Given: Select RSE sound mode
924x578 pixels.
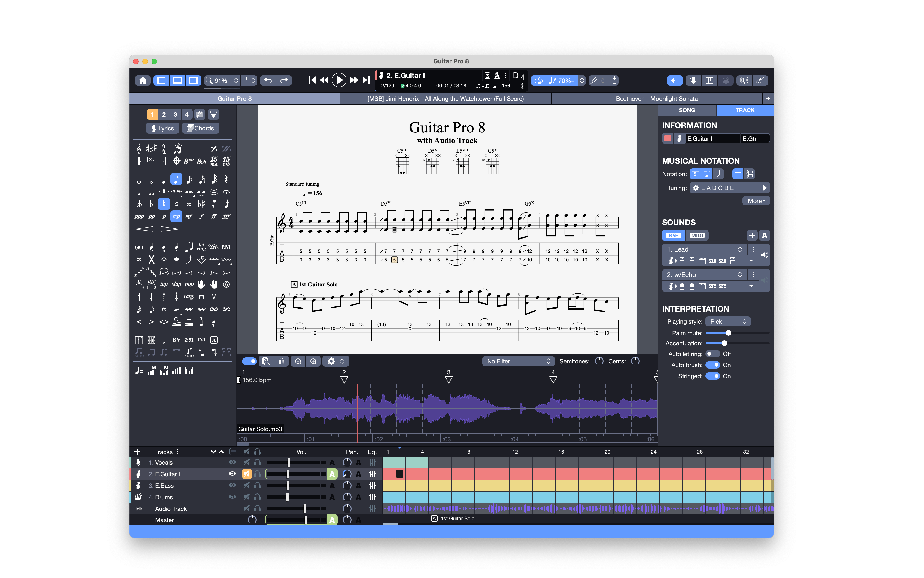Looking at the screenshot, I should point(674,236).
